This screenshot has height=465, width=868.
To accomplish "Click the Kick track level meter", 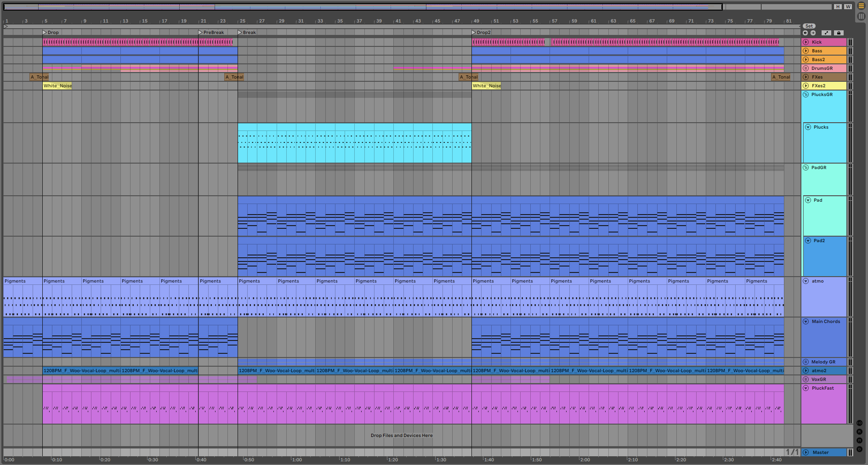I will point(850,42).
